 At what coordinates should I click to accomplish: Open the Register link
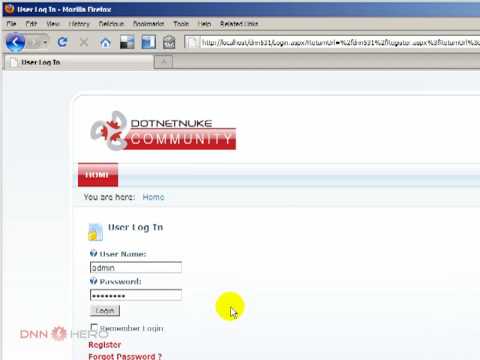[x=105, y=345]
